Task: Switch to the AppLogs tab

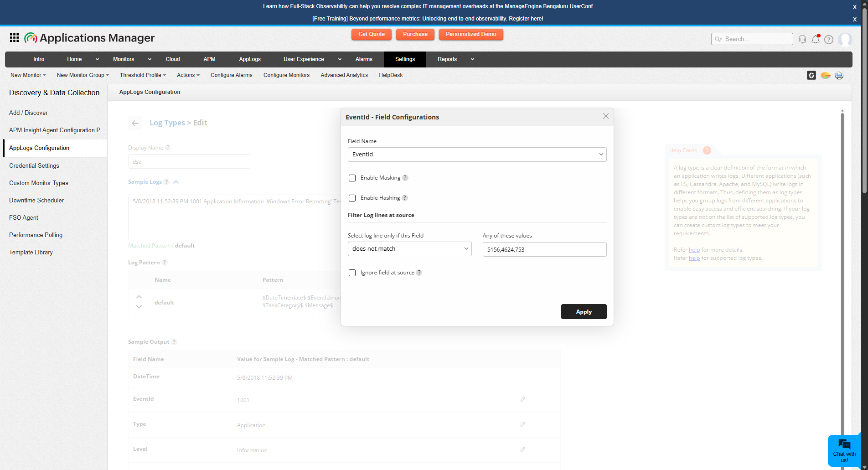Action: [250, 59]
